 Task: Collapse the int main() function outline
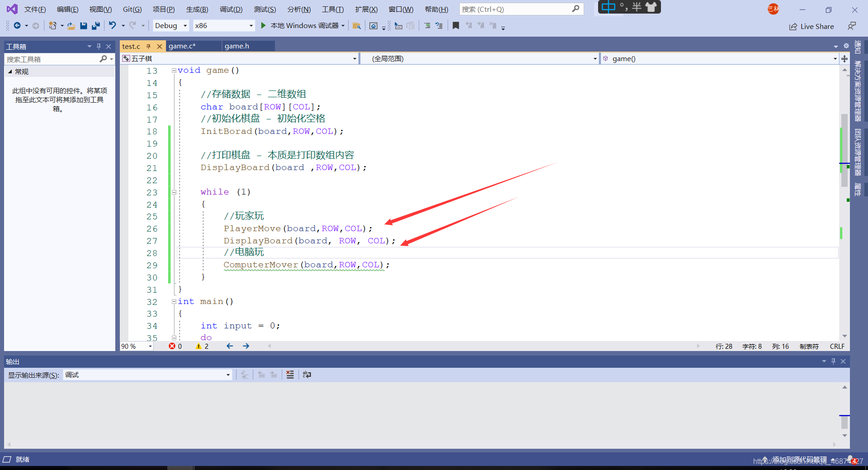point(174,302)
